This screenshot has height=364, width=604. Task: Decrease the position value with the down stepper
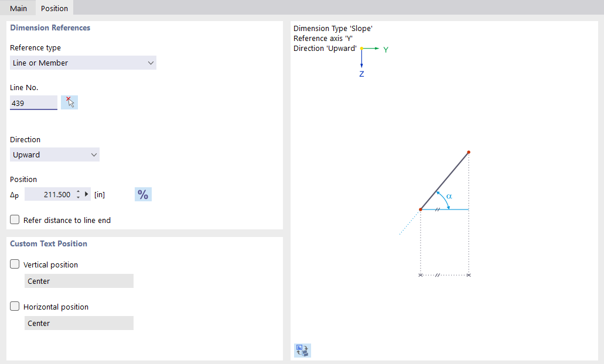coord(77,196)
